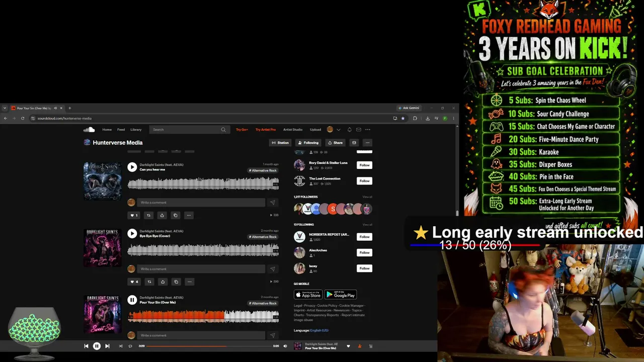Image resolution: width=644 pixels, height=362 pixels.
Task: Open the header more options menu
Action: pyautogui.click(x=368, y=130)
